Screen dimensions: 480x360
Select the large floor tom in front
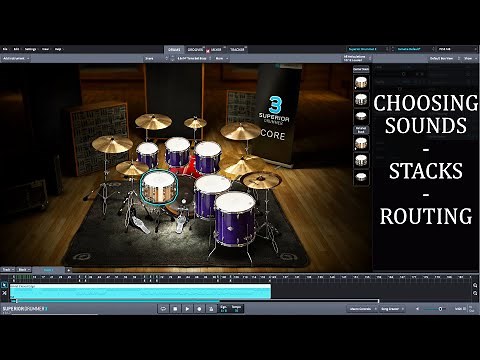pyautogui.click(x=235, y=218)
